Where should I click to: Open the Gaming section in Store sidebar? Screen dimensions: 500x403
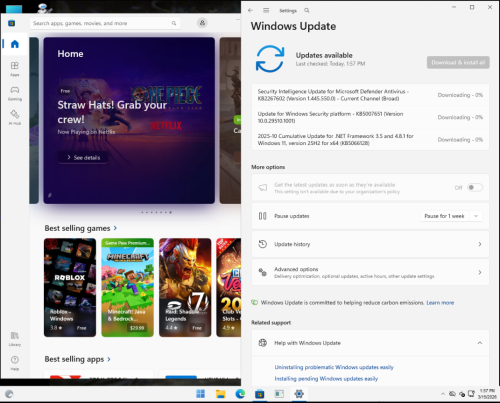(x=15, y=93)
